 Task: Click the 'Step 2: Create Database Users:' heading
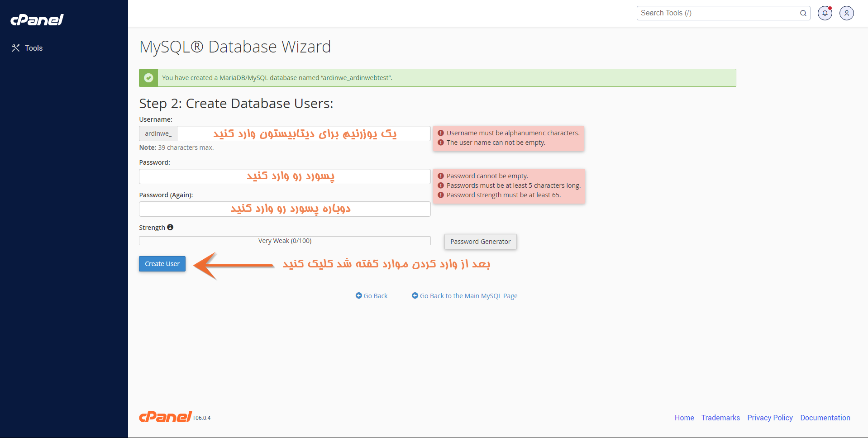(236, 104)
